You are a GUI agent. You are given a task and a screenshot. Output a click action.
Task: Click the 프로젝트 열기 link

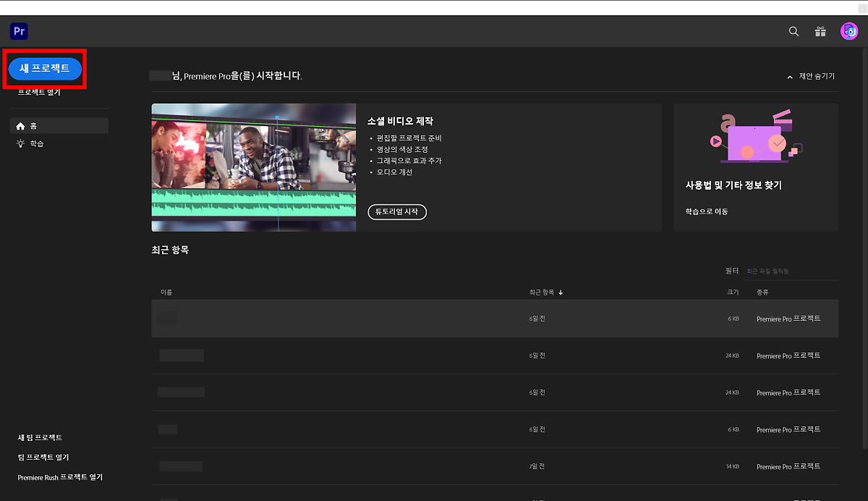(x=39, y=93)
